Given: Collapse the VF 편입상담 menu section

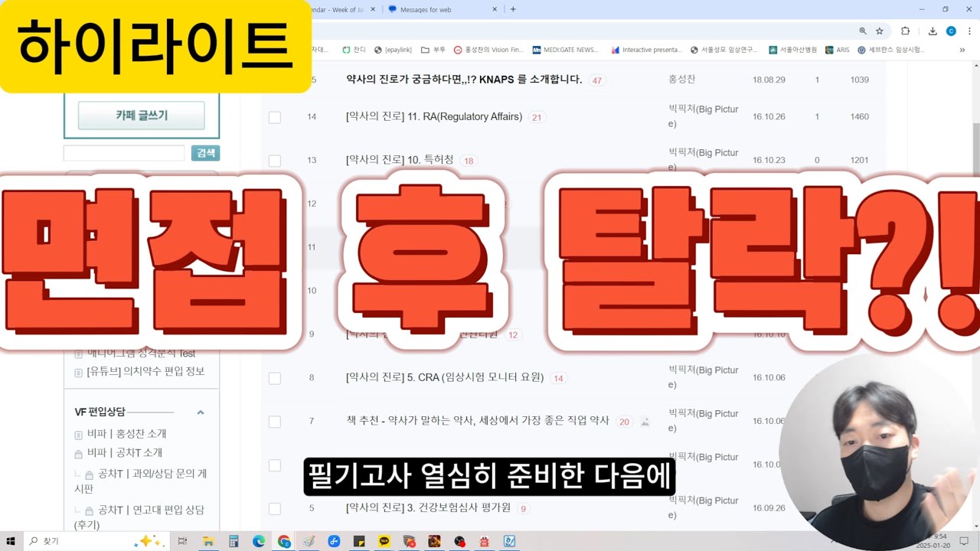Looking at the screenshot, I should [x=201, y=412].
